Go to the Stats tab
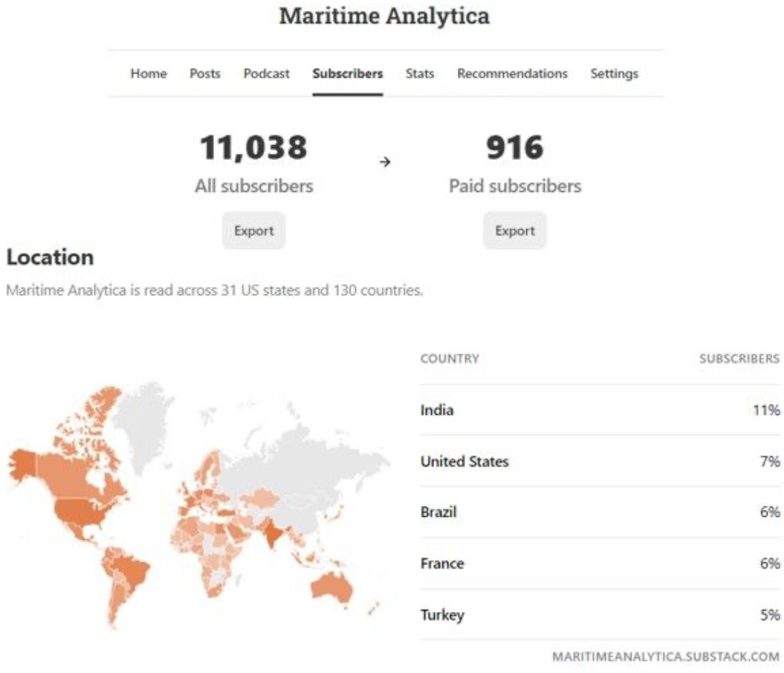Viewport: 784px width, 673px height. 420,74
